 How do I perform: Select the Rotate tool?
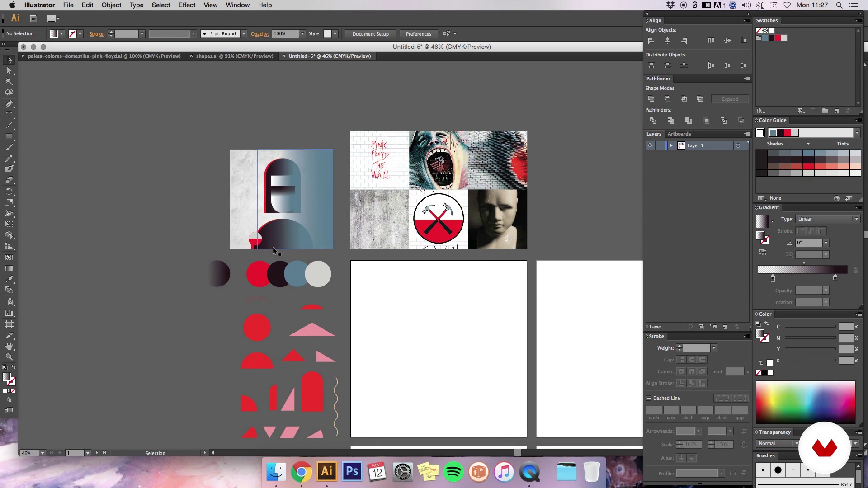click(x=9, y=192)
